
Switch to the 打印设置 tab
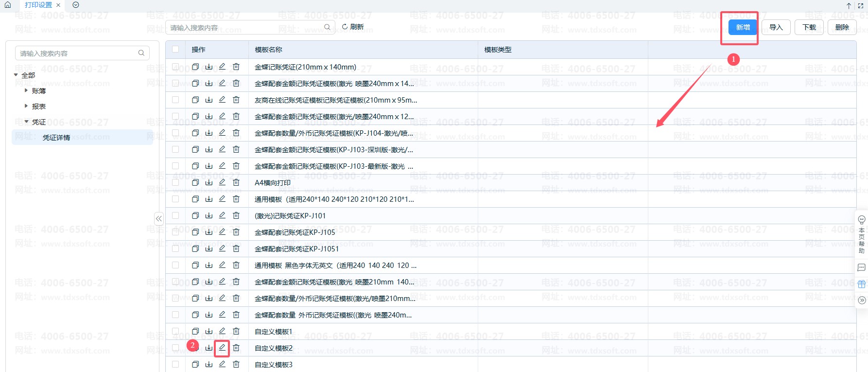[38, 5]
